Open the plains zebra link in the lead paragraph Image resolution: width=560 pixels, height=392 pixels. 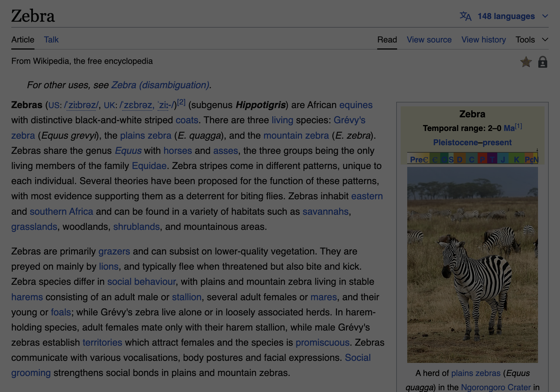point(146,135)
